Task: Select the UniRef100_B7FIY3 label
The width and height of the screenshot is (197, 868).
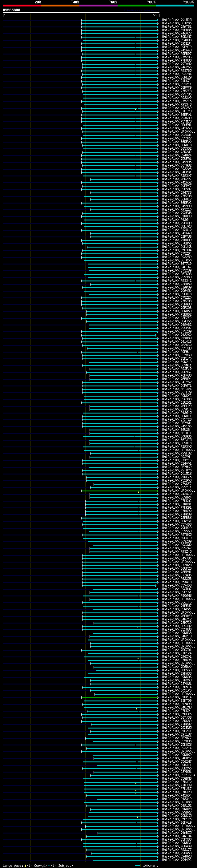Action: click(x=177, y=111)
